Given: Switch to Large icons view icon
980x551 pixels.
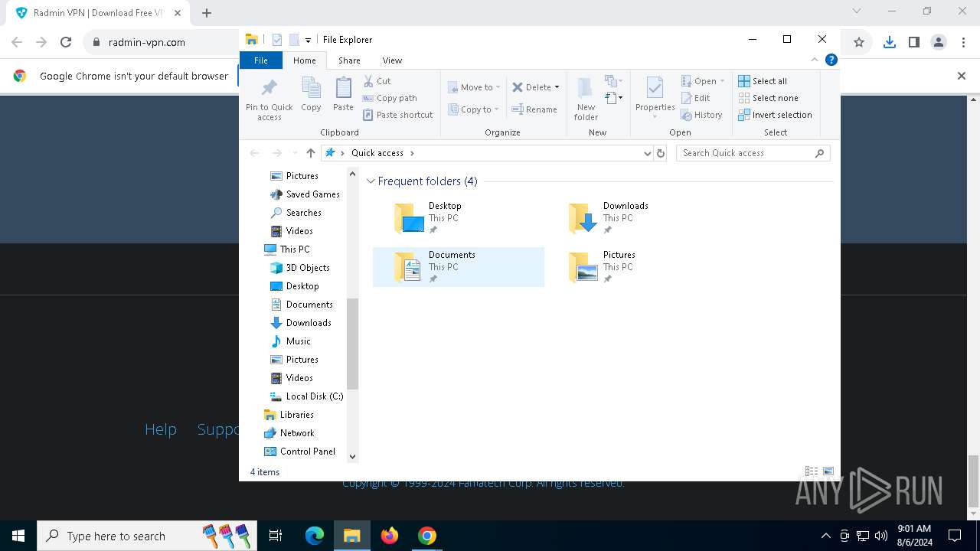Looking at the screenshot, I should pos(828,471).
